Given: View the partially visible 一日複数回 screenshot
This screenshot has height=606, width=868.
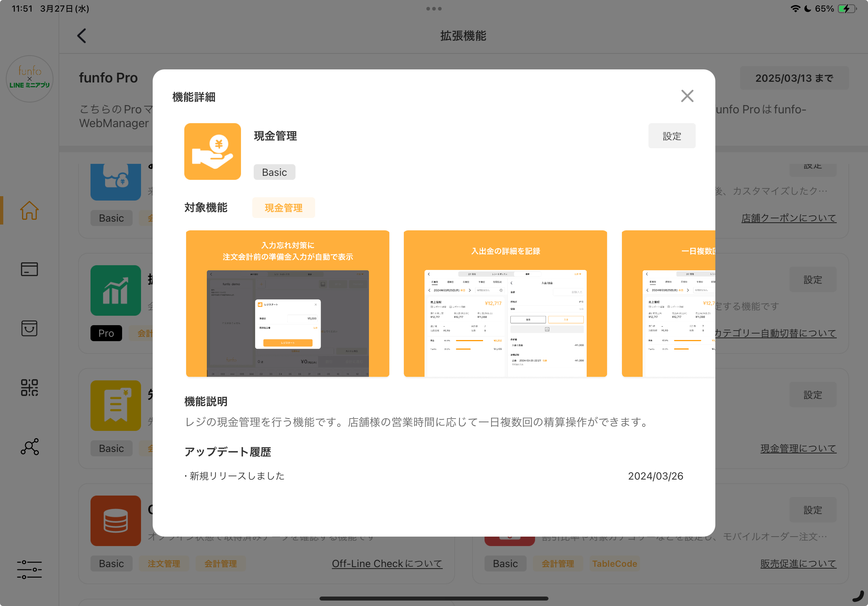Looking at the screenshot, I should 668,303.
